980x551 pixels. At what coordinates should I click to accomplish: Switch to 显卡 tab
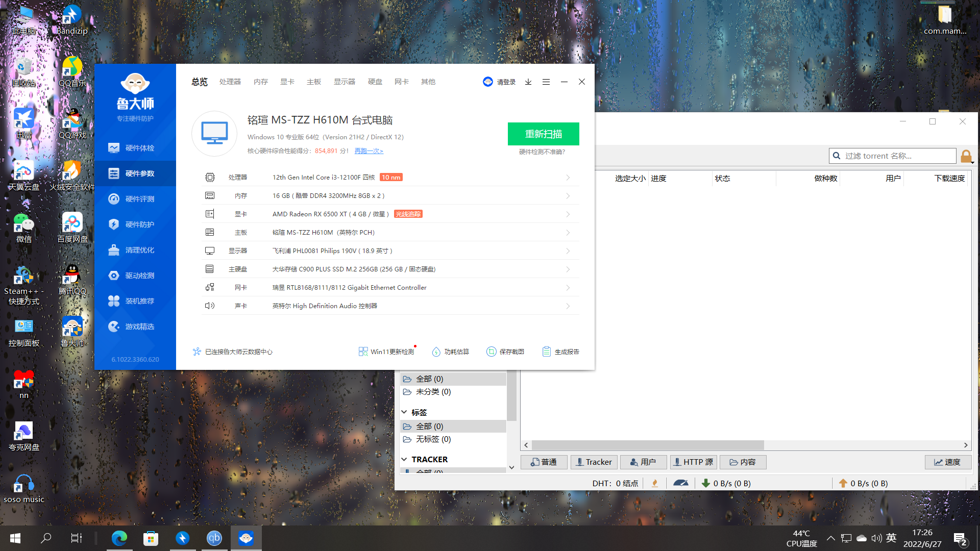pos(287,82)
